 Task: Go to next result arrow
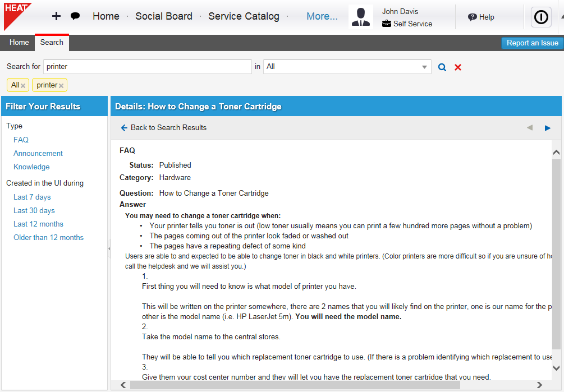click(x=548, y=128)
